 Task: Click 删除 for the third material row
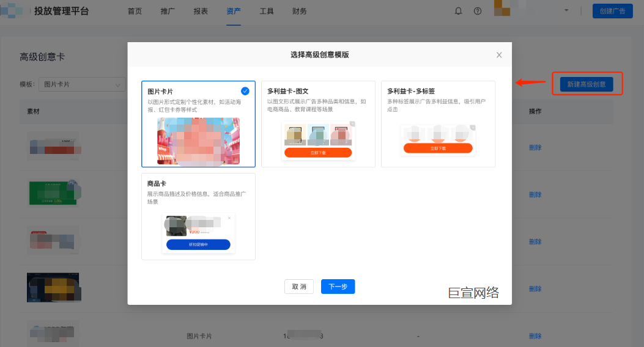coord(535,241)
